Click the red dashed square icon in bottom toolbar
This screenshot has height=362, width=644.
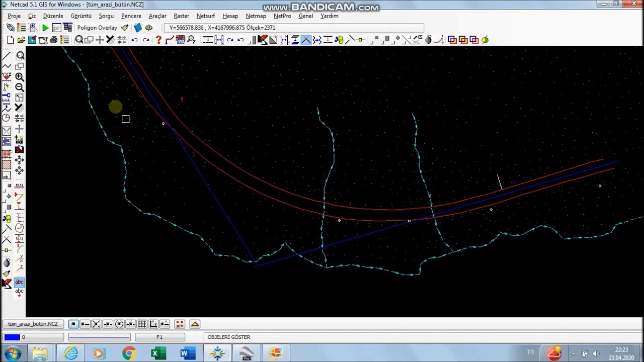click(180, 324)
